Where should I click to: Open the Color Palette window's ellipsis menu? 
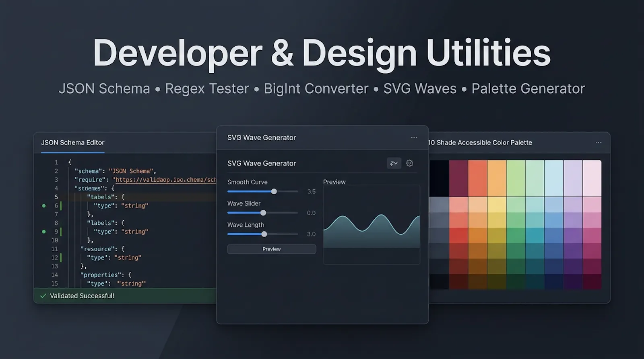point(599,143)
